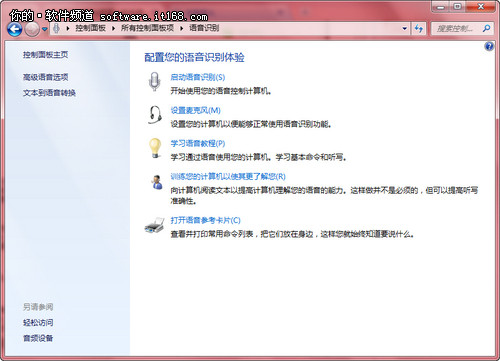Expand arrow after 控制面板 breadcrumb
500x361 pixels.
113,29
